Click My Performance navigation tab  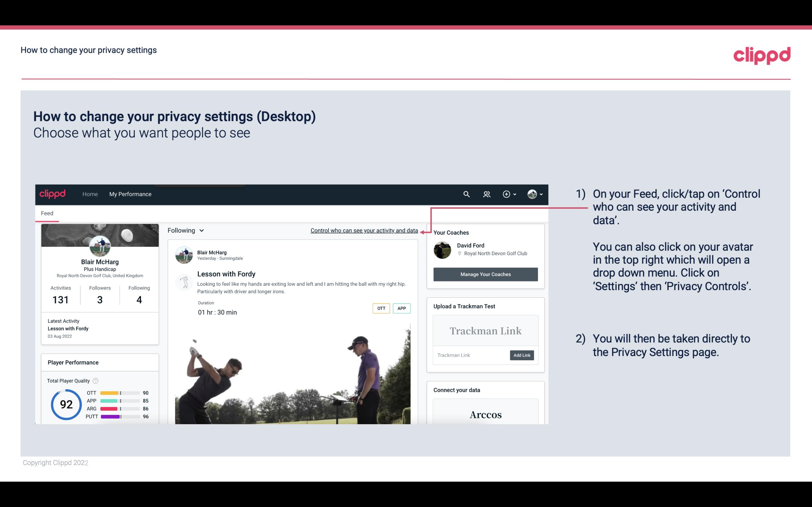[x=130, y=194]
